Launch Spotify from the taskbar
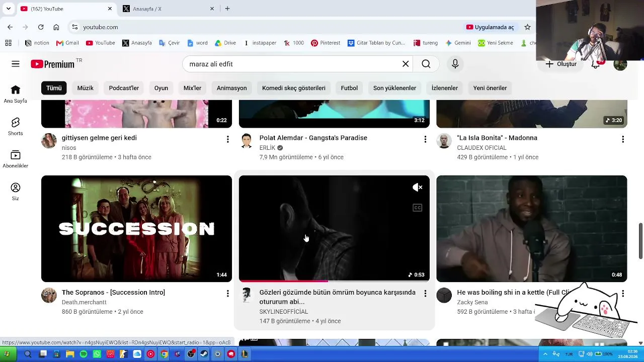 point(84,354)
